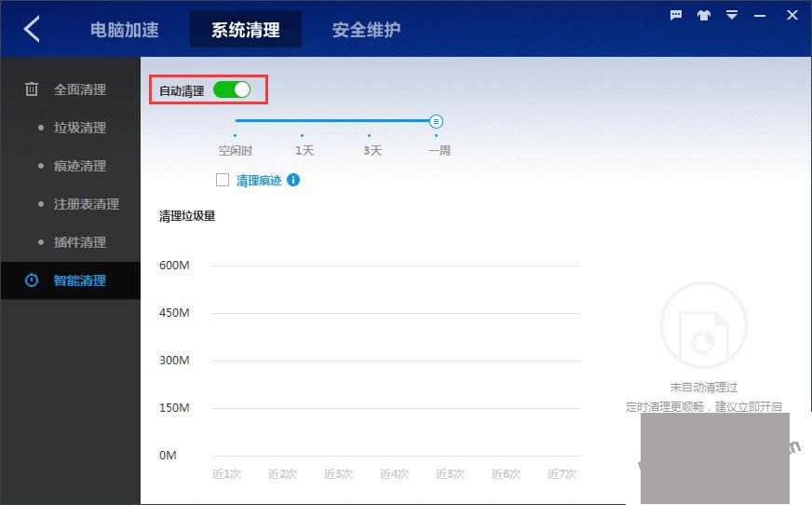
Task: Click the 600M axis label
Action: tap(174, 266)
